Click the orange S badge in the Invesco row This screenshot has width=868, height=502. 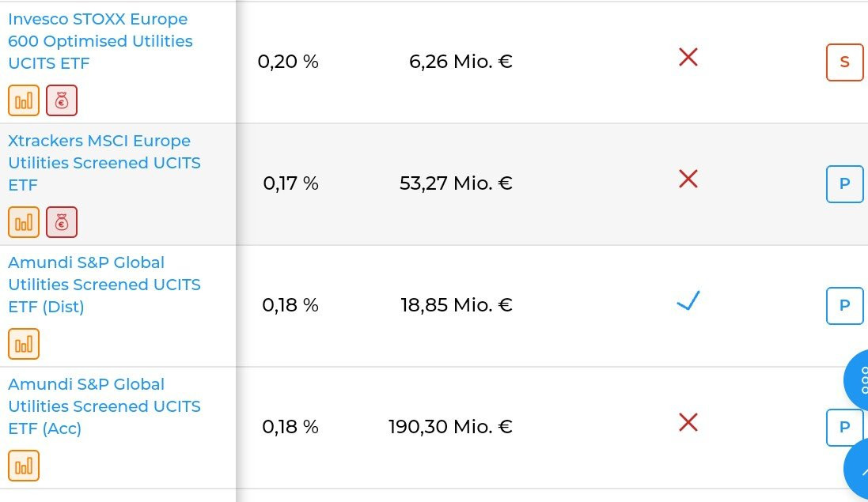tap(844, 62)
